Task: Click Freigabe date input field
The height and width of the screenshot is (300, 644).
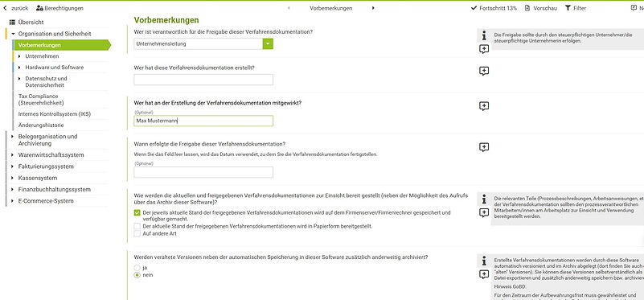Action: pyautogui.click(x=203, y=172)
